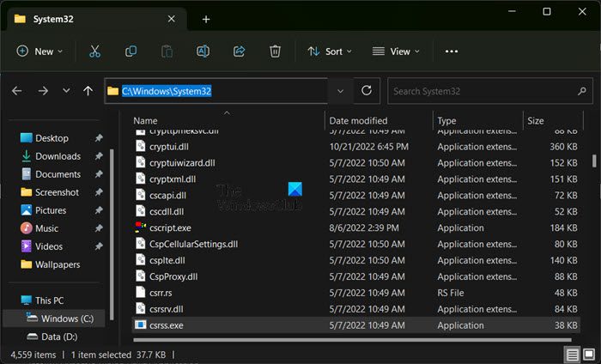Click the Cut scissors icon
This screenshot has width=601, height=364.
point(94,52)
